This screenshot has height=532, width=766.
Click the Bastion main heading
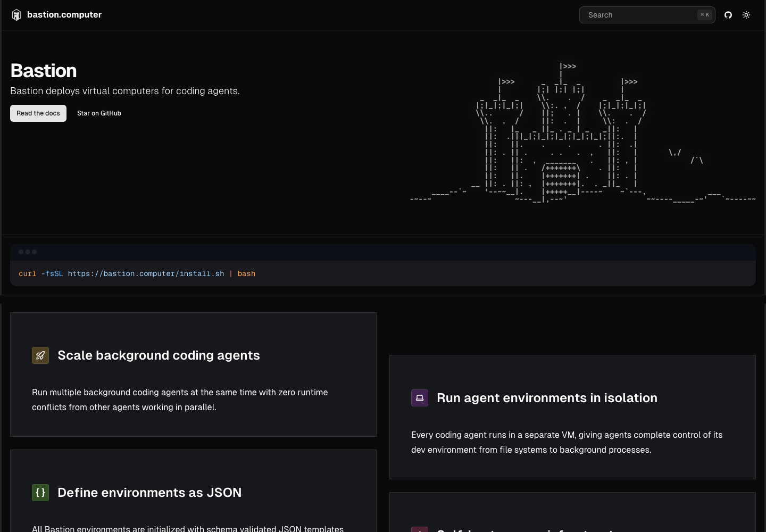coord(44,71)
